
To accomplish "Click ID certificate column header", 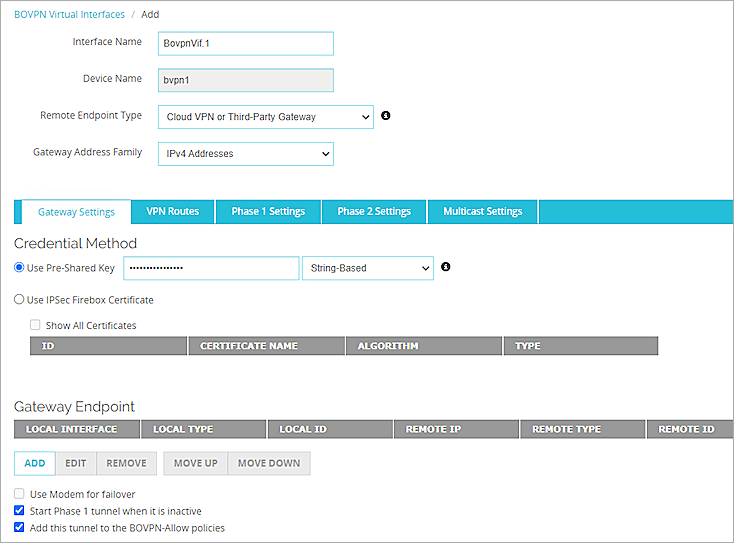I will tap(109, 346).
